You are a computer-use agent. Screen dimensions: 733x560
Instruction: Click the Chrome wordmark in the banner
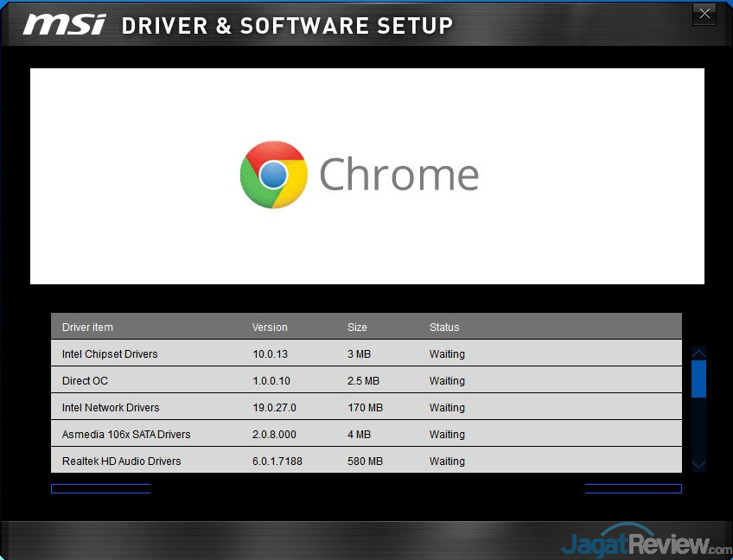pyautogui.click(x=398, y=175)
